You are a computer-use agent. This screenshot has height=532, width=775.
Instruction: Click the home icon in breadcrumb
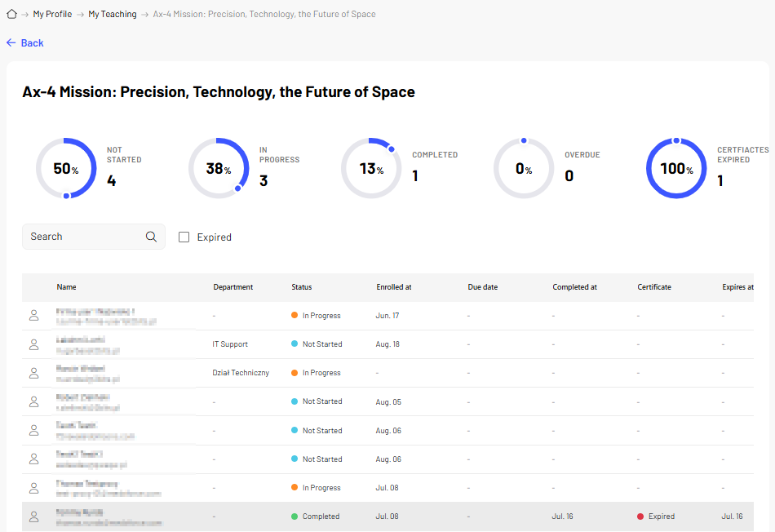[12, 15]
